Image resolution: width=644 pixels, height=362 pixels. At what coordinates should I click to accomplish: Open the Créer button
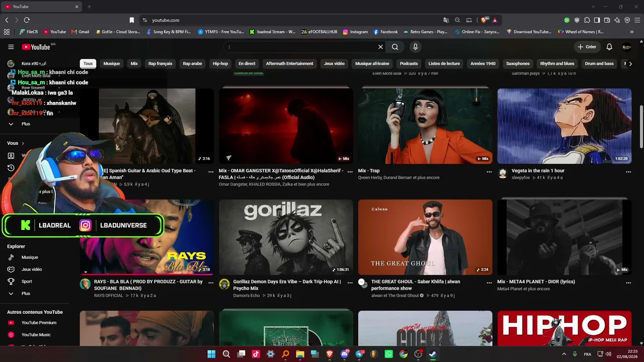point(587,47)
